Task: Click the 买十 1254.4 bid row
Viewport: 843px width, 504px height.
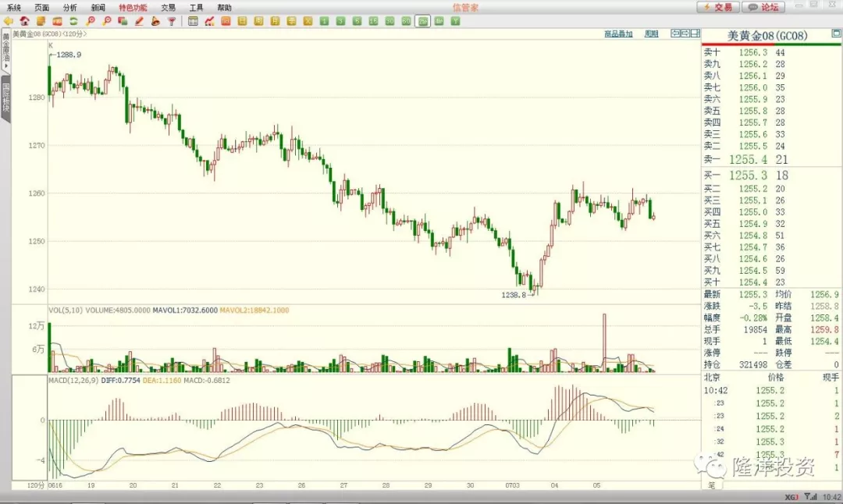Action: tap(772, 282)
